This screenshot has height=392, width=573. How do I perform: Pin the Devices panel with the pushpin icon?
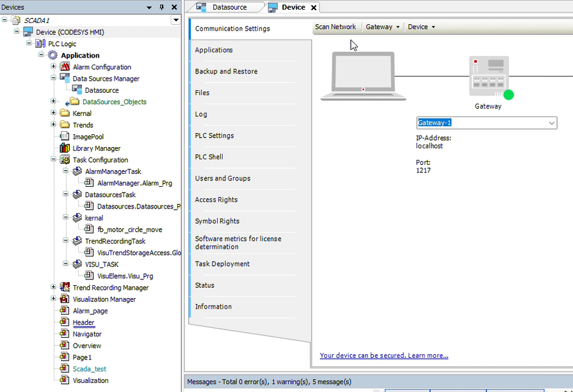pos(161,7)
